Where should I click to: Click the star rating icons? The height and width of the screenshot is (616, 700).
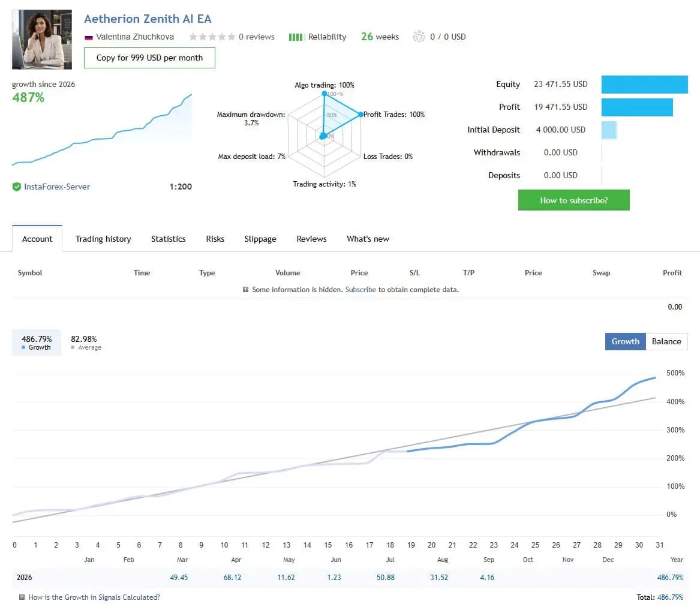(x=212, y=37)
